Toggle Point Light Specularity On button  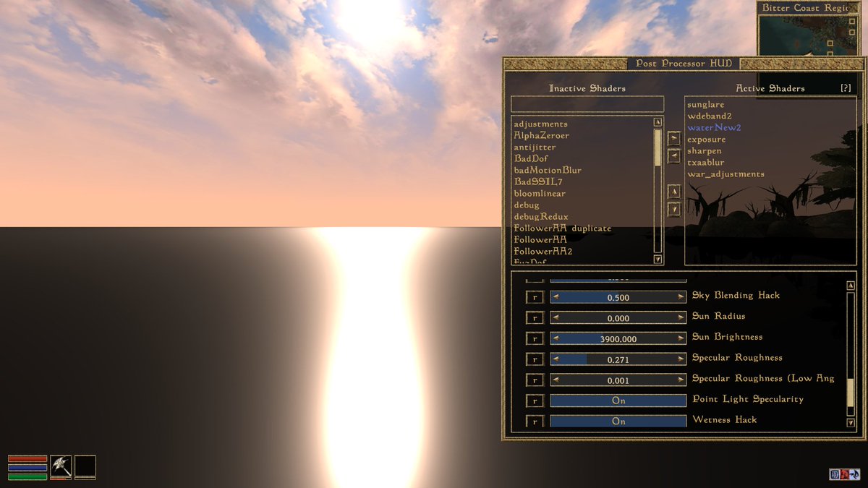point(618,401)
